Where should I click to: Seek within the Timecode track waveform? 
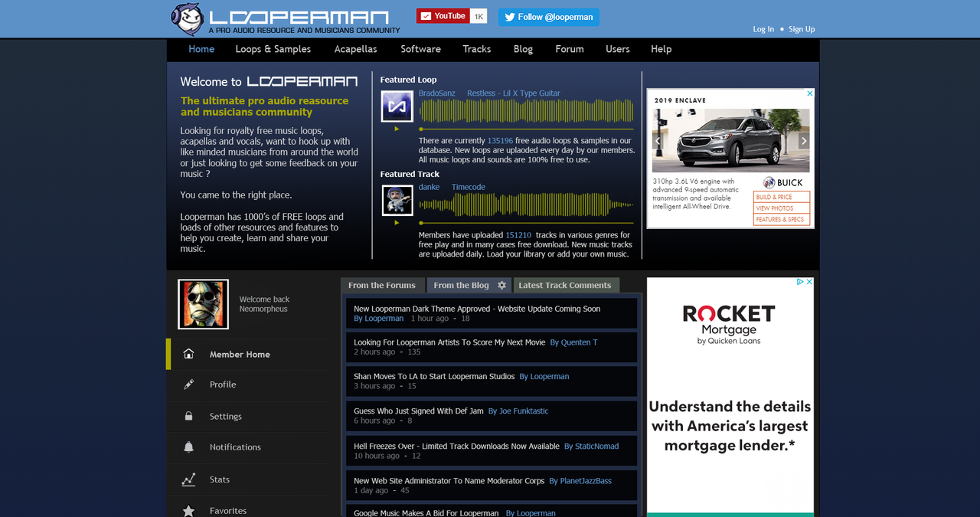(527, 205)
